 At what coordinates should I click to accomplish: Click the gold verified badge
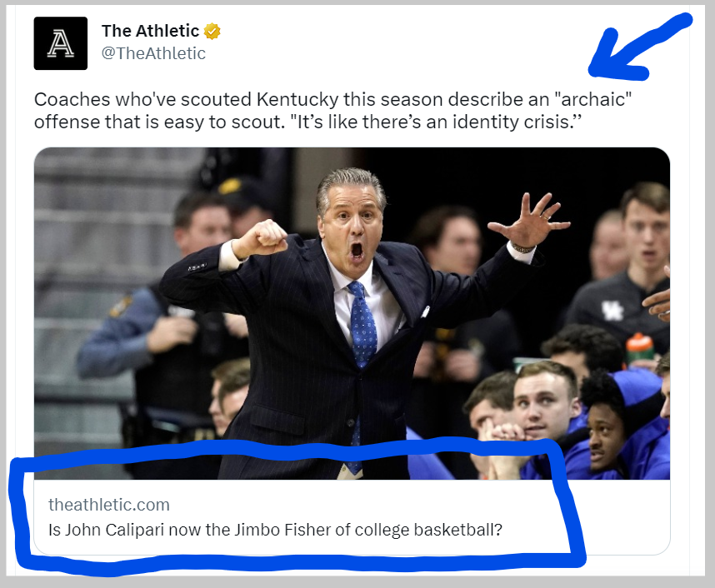click(x=212, y=32)
